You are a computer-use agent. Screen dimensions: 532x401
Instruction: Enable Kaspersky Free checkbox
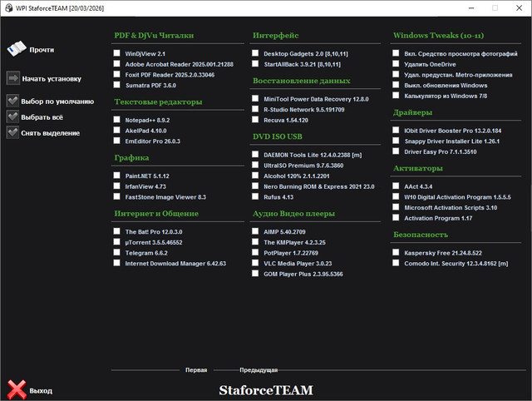(396, 252)
